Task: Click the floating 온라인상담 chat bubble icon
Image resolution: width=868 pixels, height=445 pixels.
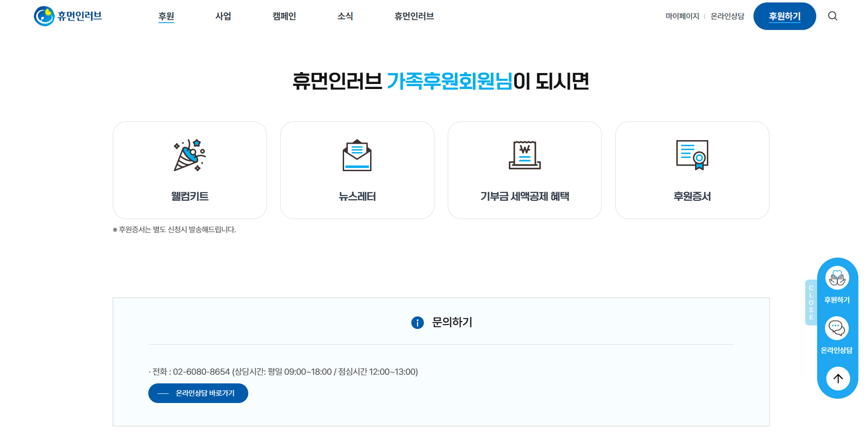Action: tap(837, 328)
